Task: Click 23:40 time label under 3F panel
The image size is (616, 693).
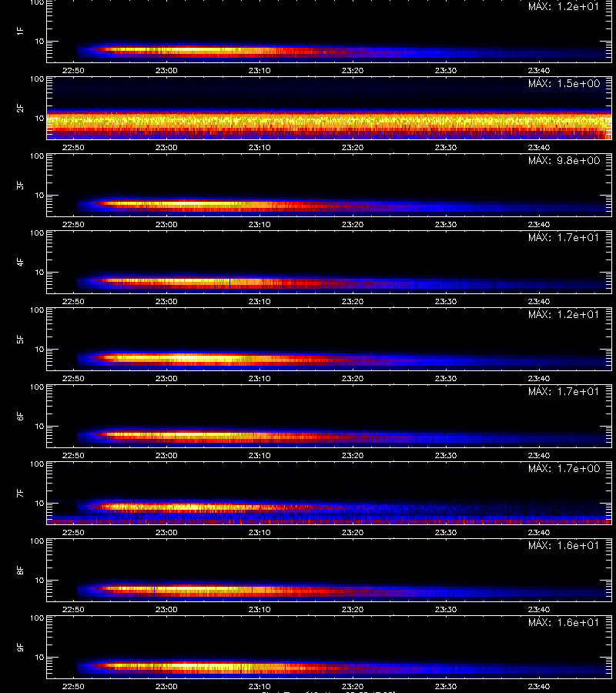Action: (539, 224)
